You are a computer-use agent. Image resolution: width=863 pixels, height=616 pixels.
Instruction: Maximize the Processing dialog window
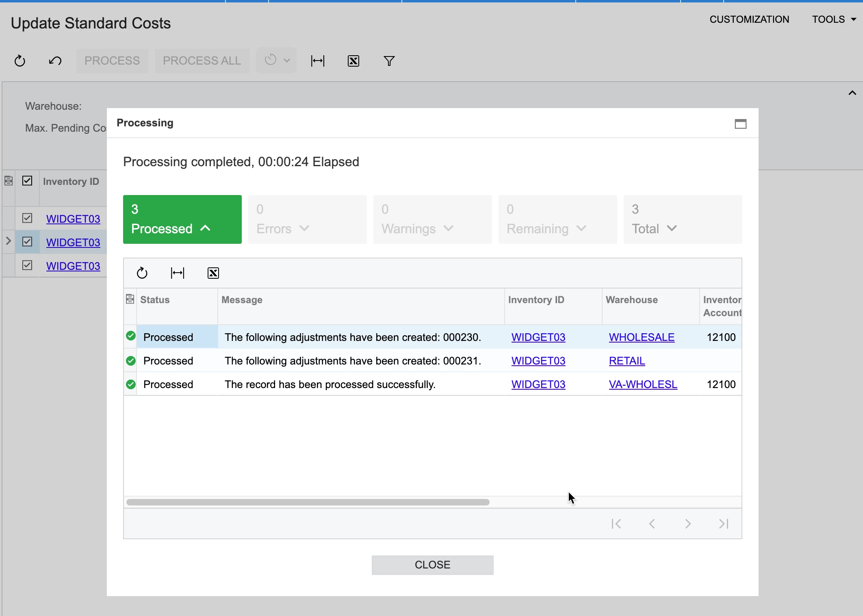tap(740, 124)
